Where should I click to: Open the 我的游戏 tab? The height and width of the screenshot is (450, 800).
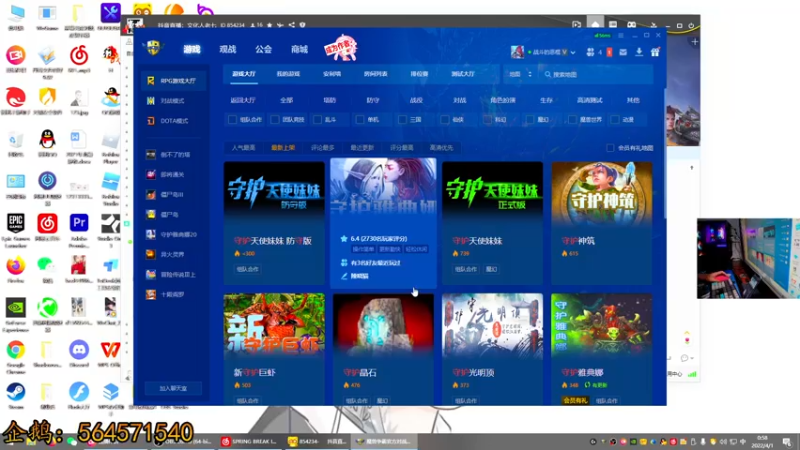[x=288, y=74]
